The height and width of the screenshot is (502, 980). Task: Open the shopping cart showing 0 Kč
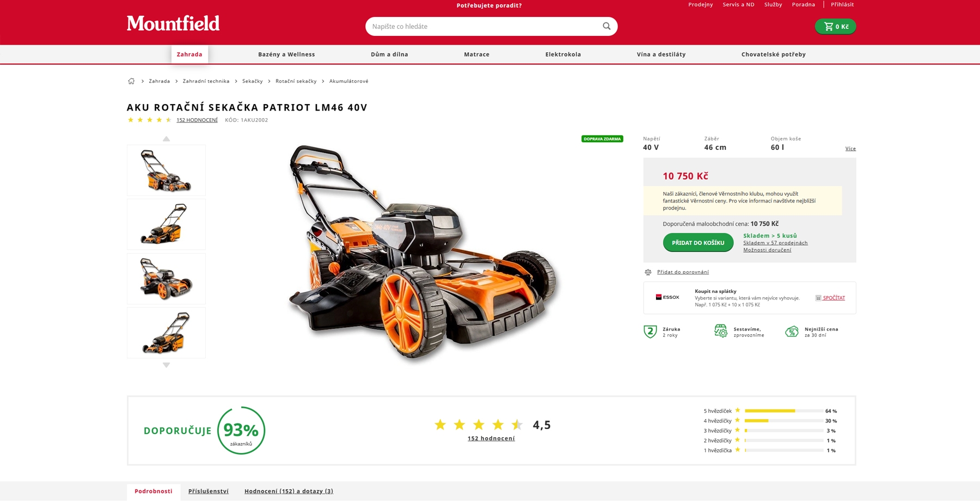(x=835, y=26)
